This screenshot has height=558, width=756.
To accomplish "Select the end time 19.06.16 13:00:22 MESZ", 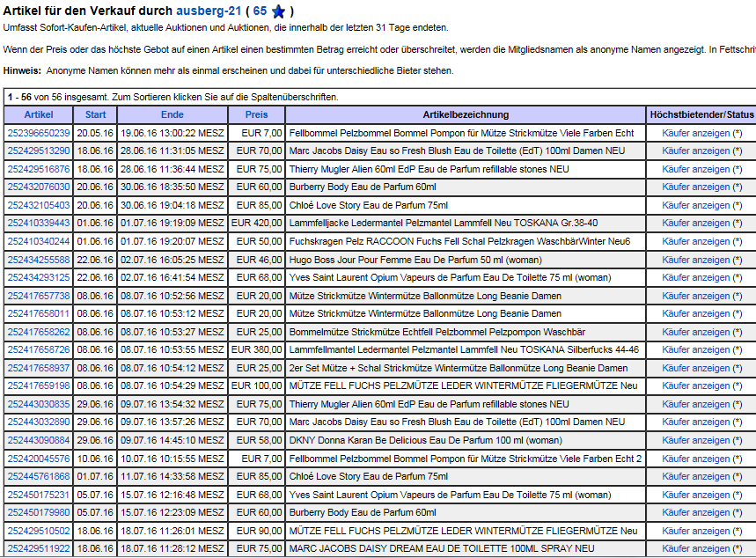I will pyautogui.click(x=172, y=133).
